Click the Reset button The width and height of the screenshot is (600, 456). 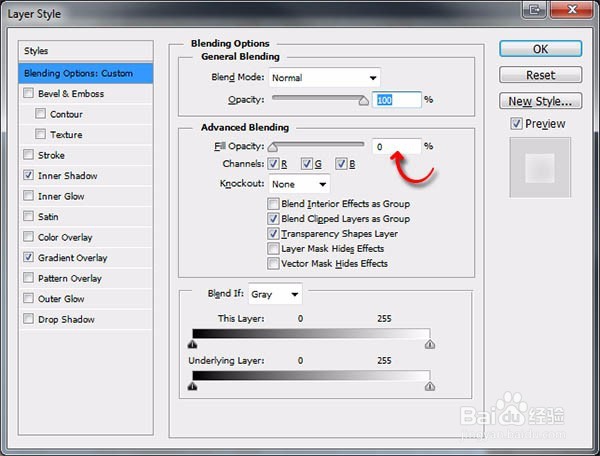[x=541, y=75]
